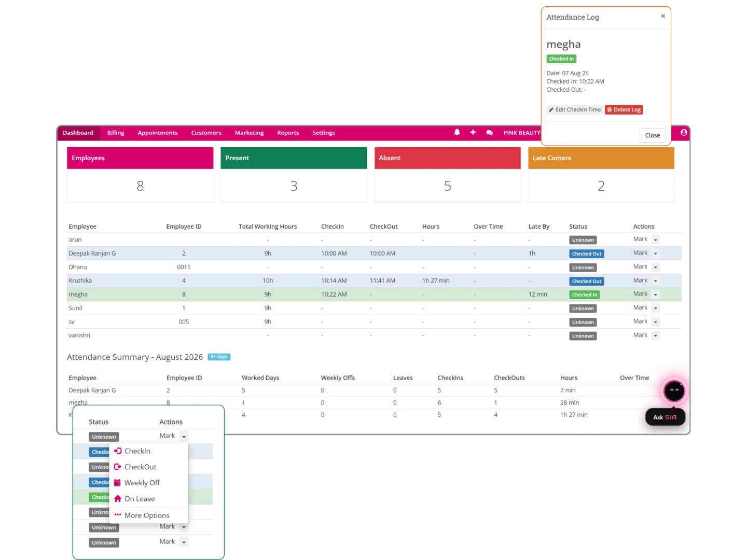Click the plus icon in navbar

[473, 132]
